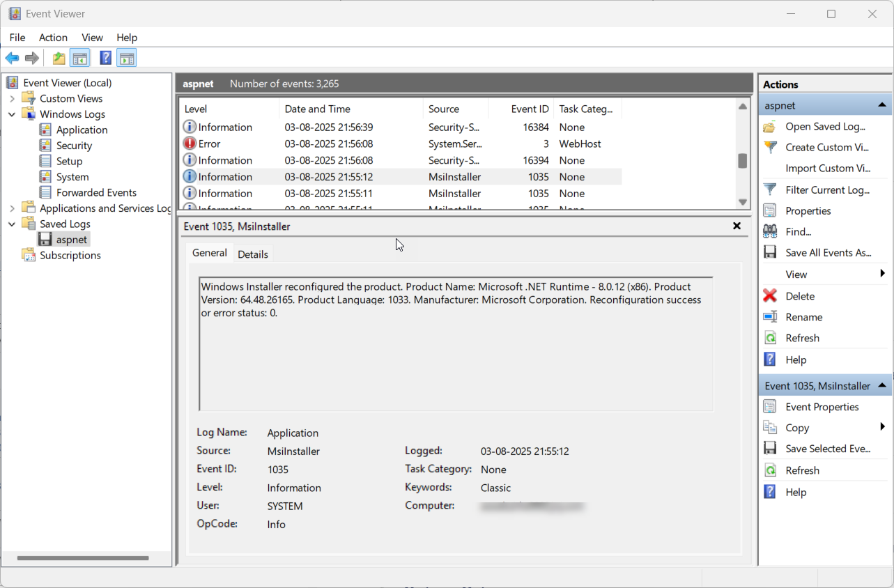Click the Forward arrow in the toolbar
This screenshot has width=894, height=588.
[x=31, y=59]
